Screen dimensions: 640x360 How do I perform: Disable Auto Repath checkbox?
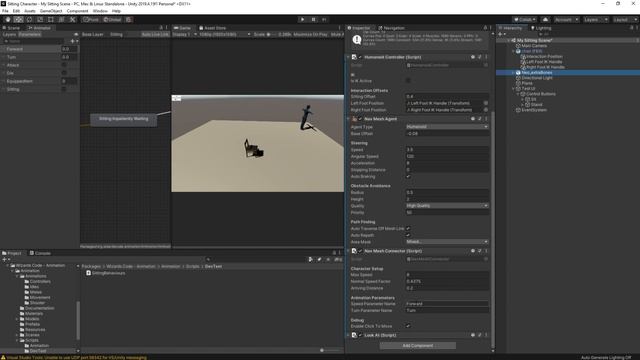[x=408, y=235]
